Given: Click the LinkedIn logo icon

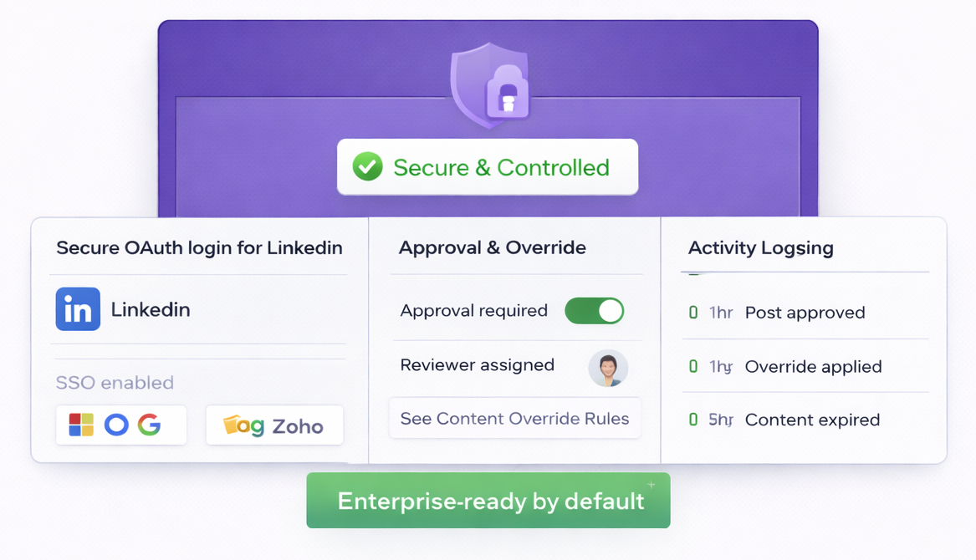Looking at the screenshot, I should pyautogui.click(x=78, y=309).
